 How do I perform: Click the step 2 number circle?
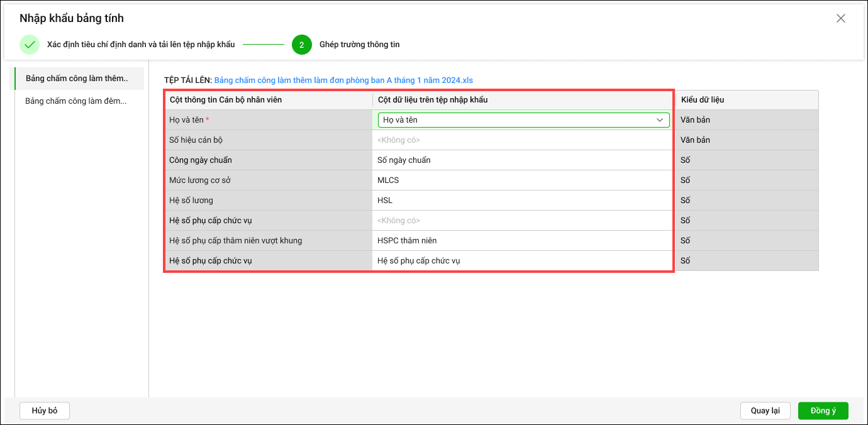tap(301, 45)
